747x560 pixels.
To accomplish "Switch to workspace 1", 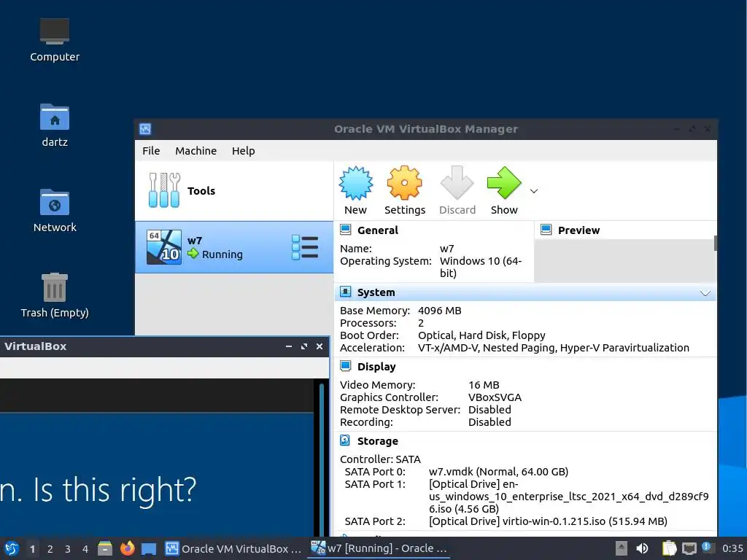I will [32, 549].
